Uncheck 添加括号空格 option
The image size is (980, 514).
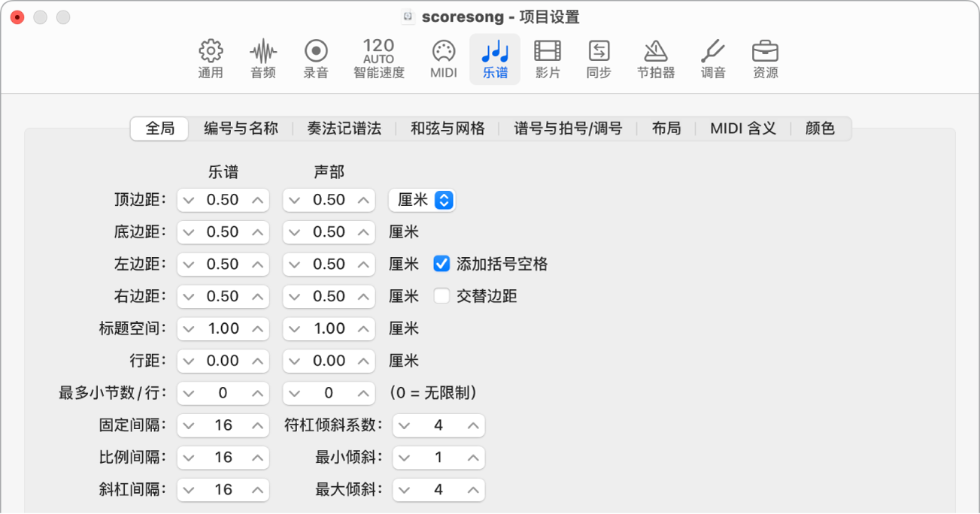click(x=441, y=264)
